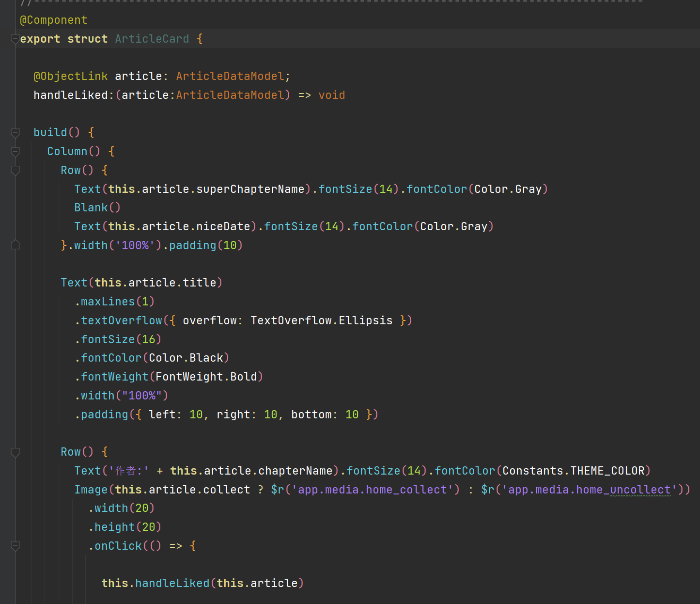Click fold end marker at .width('100%').padding(10)
Screen dimensions: 700x604
pos(16,245)
